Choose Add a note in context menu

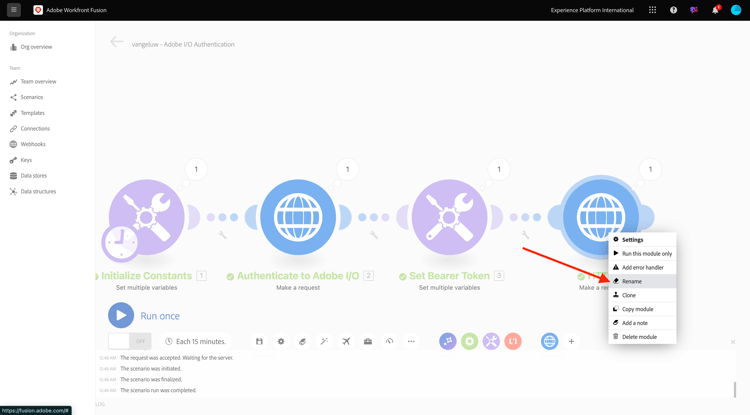tap(642, 323)
